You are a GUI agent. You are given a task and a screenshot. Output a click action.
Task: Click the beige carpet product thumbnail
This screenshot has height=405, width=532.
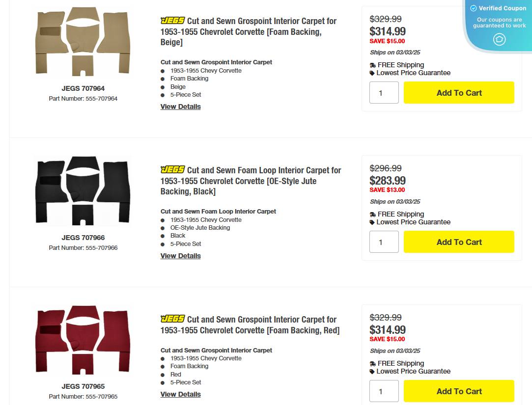(83, 41)
